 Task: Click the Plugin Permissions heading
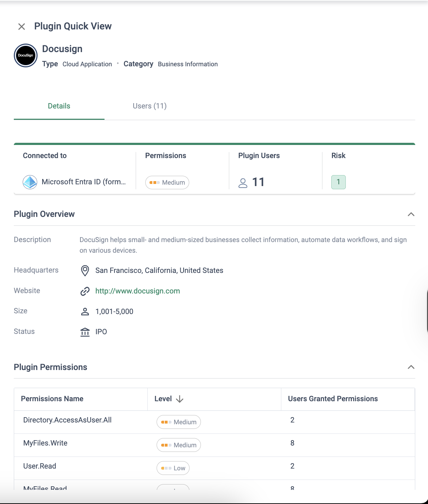(50, 367)
